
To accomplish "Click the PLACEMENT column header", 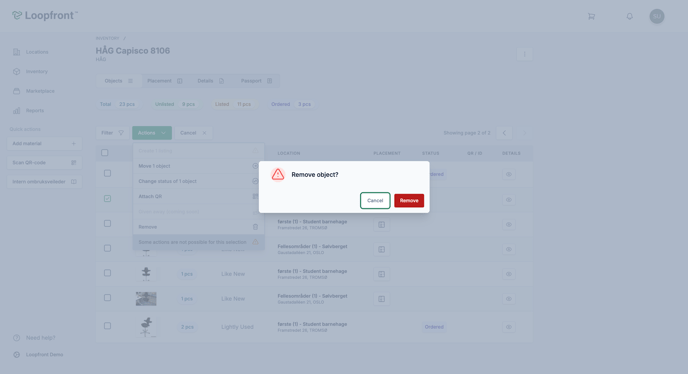I will 387,153.
